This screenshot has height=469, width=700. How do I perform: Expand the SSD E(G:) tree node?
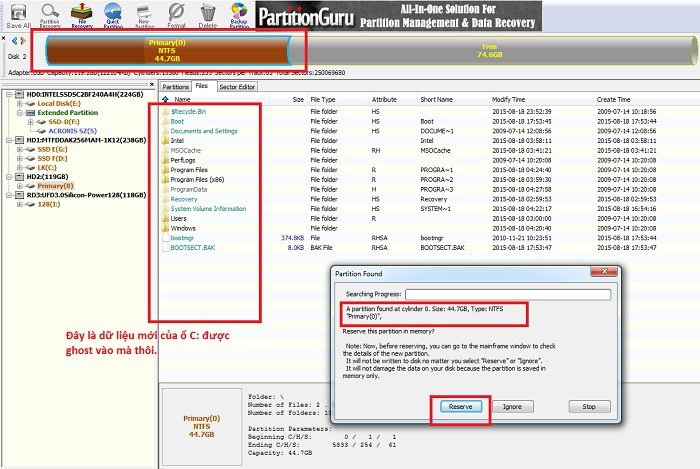(x=20, y=149)
